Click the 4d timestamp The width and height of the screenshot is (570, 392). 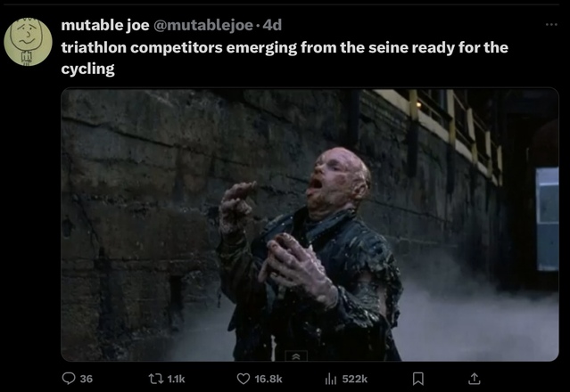(272, 25)
